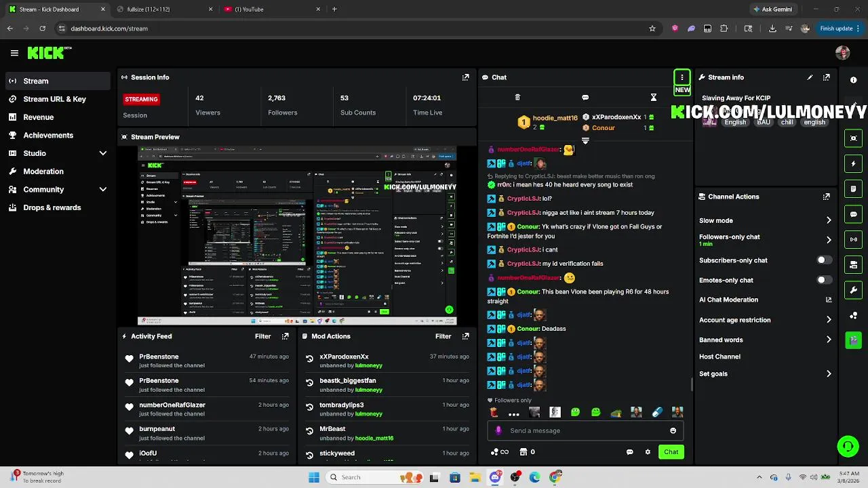Open Discord from the taskbar

pos(495,477)
